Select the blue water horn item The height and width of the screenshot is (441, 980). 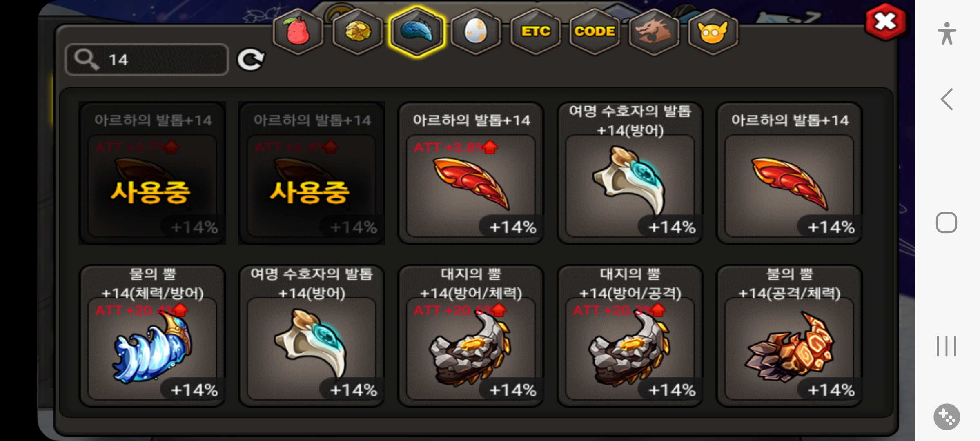pos(152,336)
